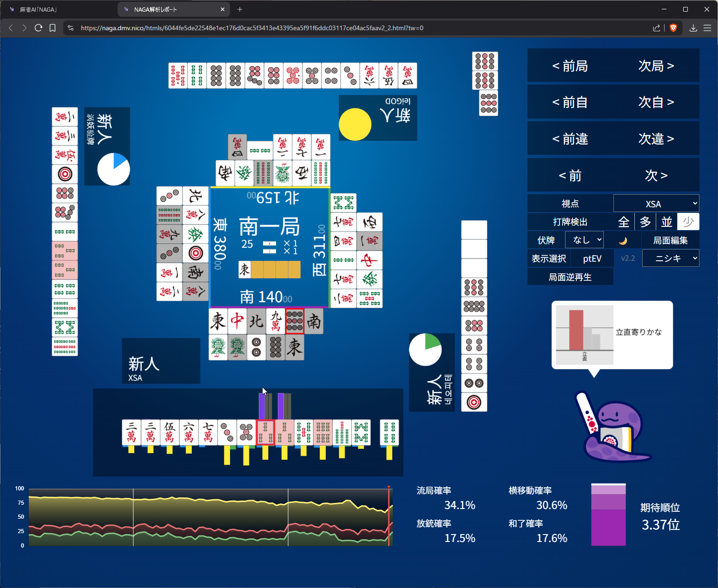Set discard detection level to 多
This screenshot has height=588, width=718.
coord(645,222)
